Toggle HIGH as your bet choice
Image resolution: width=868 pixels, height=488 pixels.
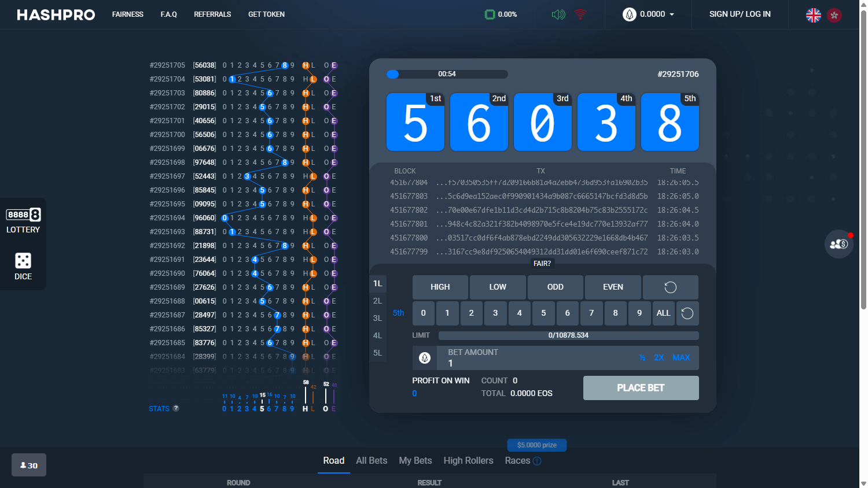[440, 287]
